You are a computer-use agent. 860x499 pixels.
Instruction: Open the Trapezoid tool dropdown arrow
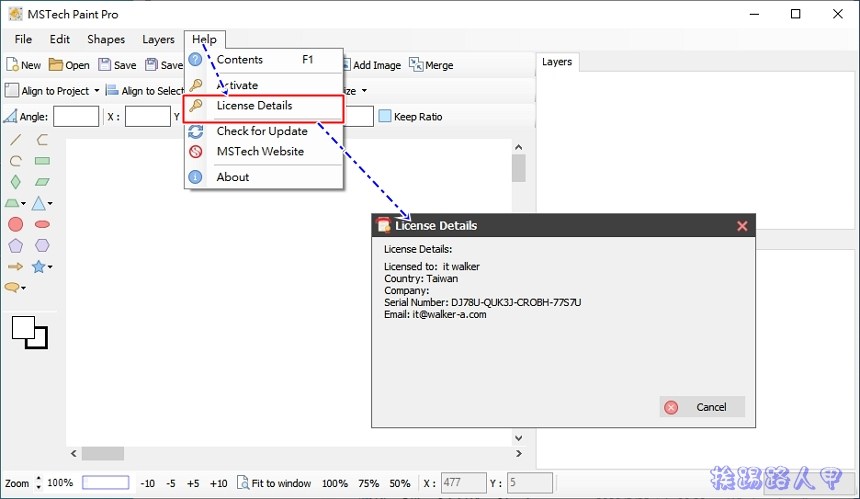click(24, 204)
